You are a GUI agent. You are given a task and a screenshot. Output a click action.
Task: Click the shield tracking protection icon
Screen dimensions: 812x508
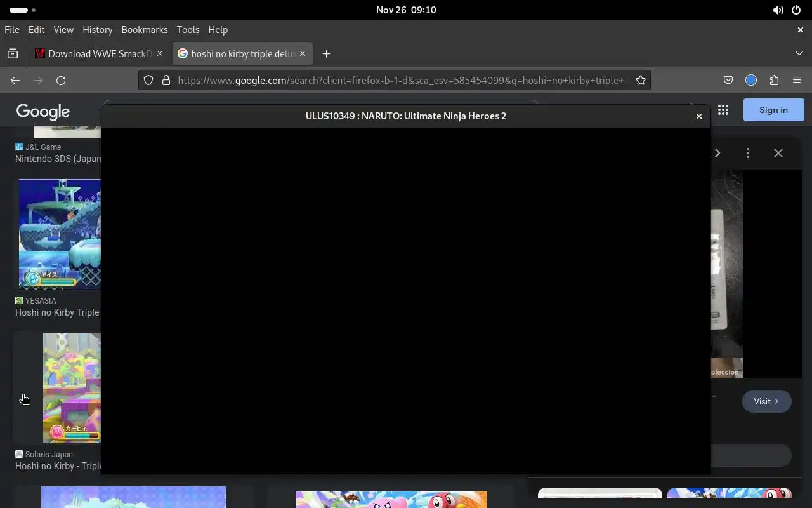tap(148, 80)
